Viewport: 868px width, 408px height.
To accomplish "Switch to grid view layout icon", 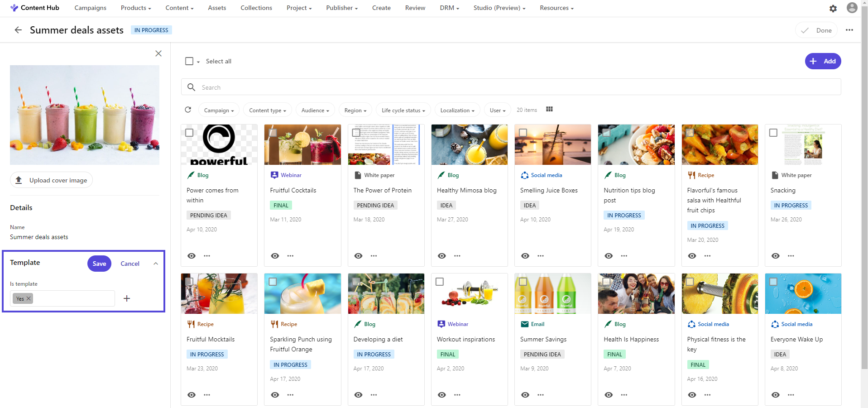I will (x=549, y=110).
